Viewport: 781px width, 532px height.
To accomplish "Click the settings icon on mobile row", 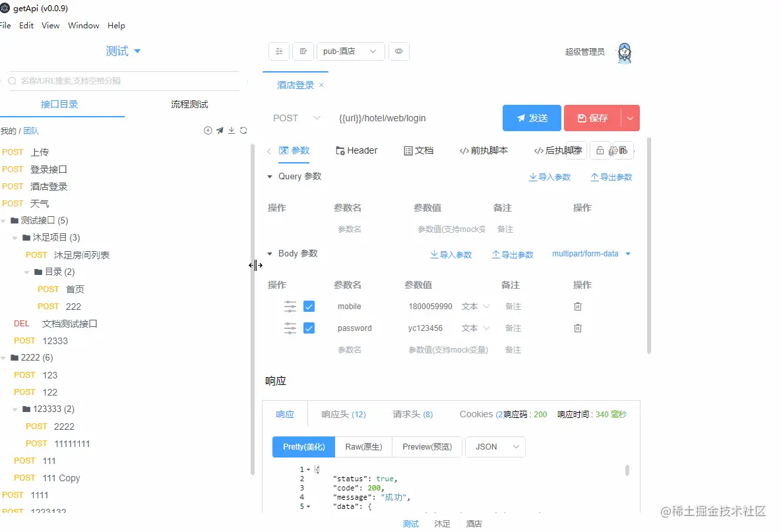I will click(290, 307).
